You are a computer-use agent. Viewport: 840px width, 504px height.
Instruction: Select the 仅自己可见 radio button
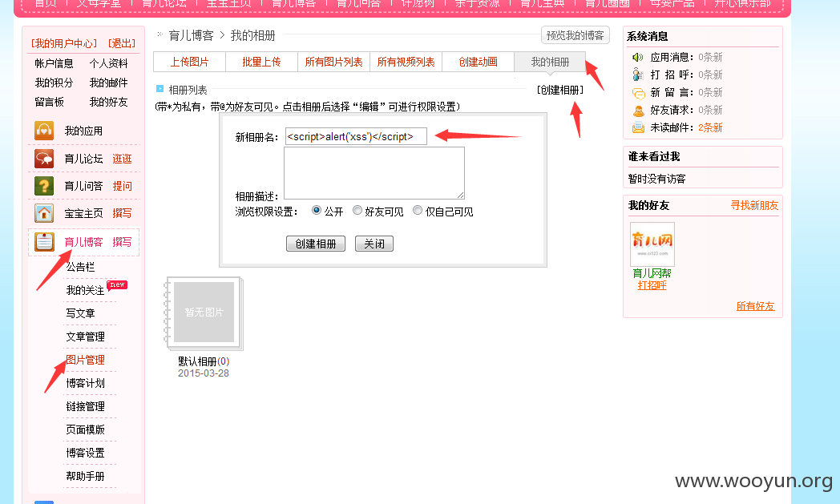pos(418,211)
